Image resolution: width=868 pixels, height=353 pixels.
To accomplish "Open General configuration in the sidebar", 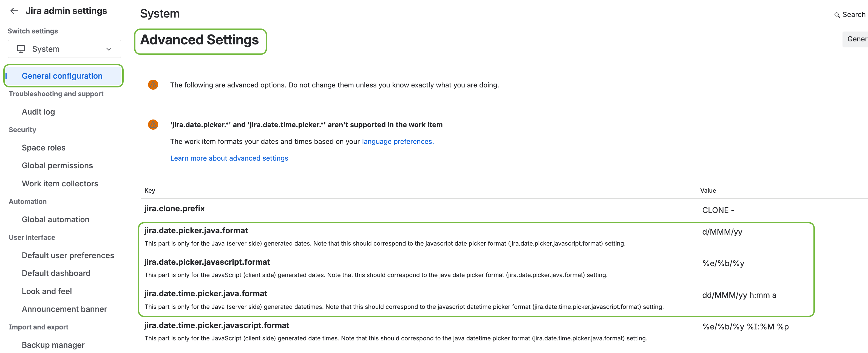I will (x=62, y=76).
